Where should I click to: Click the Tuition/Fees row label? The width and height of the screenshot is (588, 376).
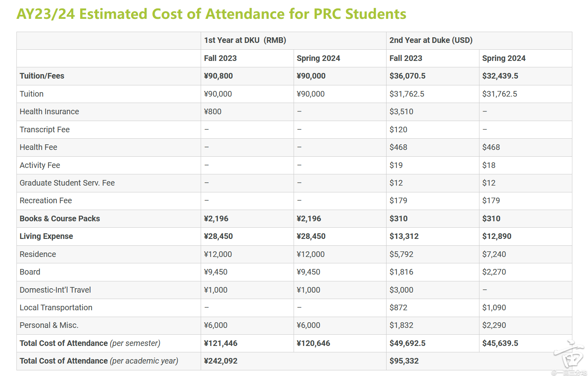[42, 76]
